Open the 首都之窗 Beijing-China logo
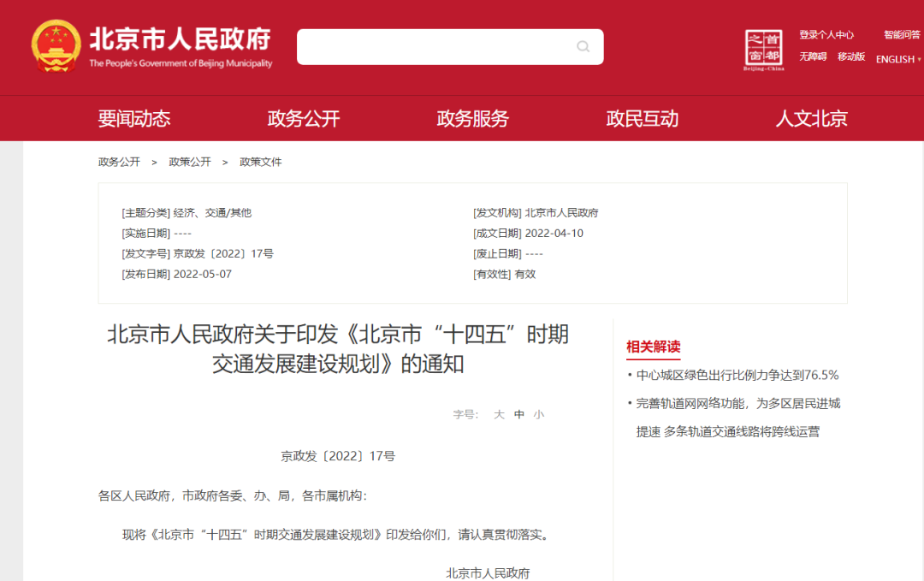Viewport: 924px width, 581px height. (763, 50)
